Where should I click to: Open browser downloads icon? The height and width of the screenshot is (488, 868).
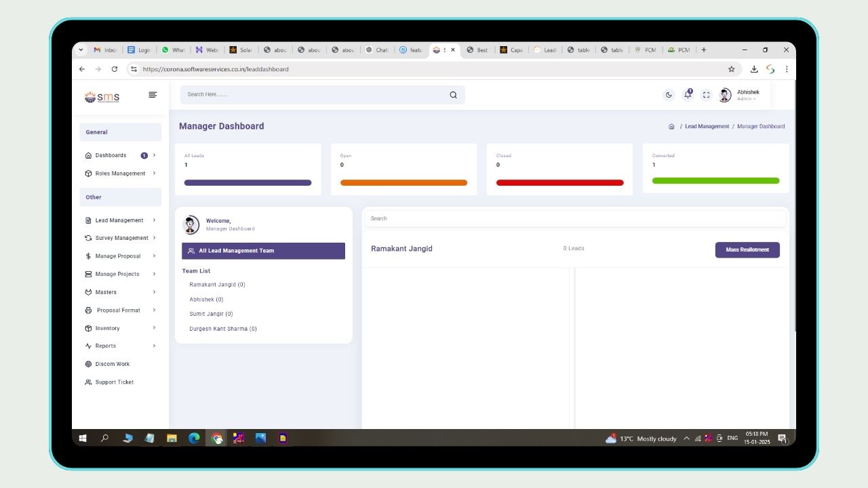click(x=753, y=69)
